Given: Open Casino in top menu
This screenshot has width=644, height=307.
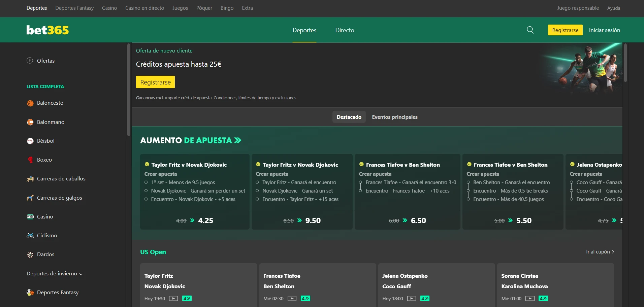Looking at the screenshot, I should tap(109, 8).
